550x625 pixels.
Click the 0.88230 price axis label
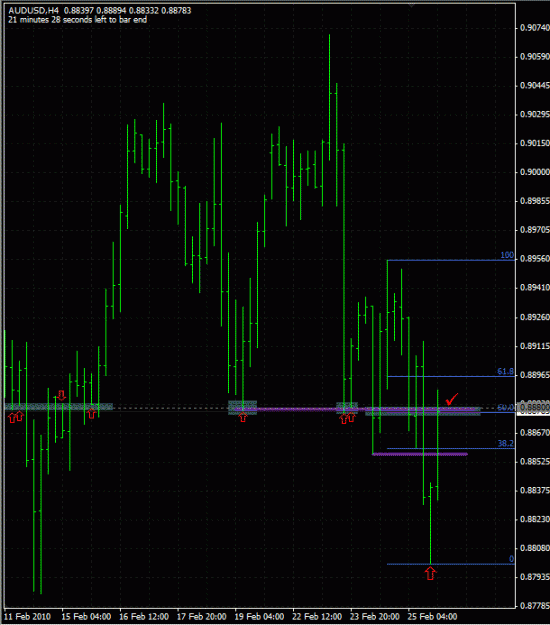[x=535, y=519]
